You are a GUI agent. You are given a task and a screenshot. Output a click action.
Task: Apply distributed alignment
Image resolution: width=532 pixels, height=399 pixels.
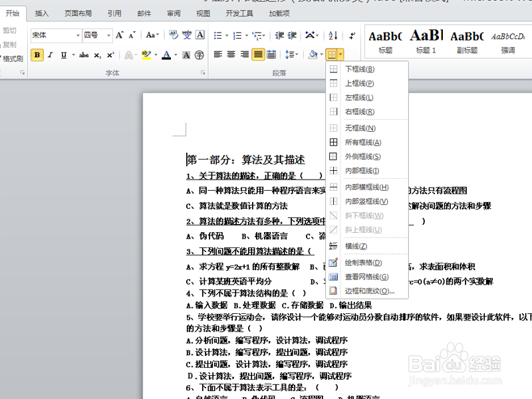271,55
